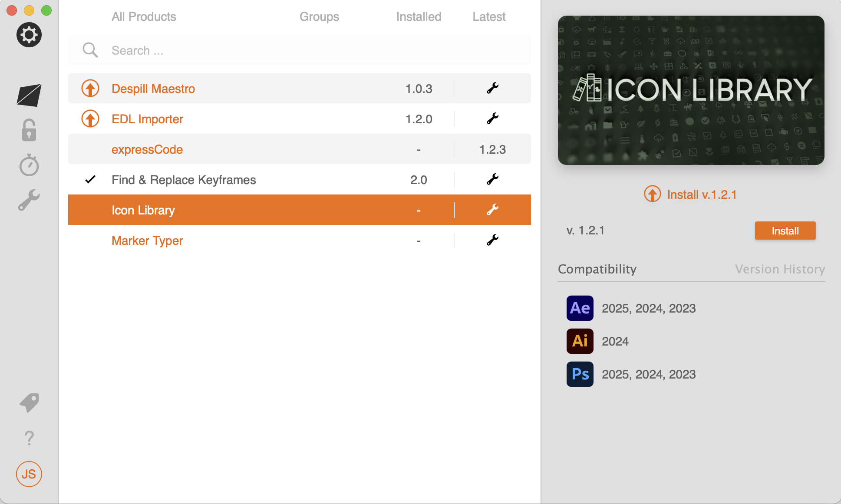Sort by the All Products column header
The height and width of the screenshot is (504, 841).
tap(144, 17)
